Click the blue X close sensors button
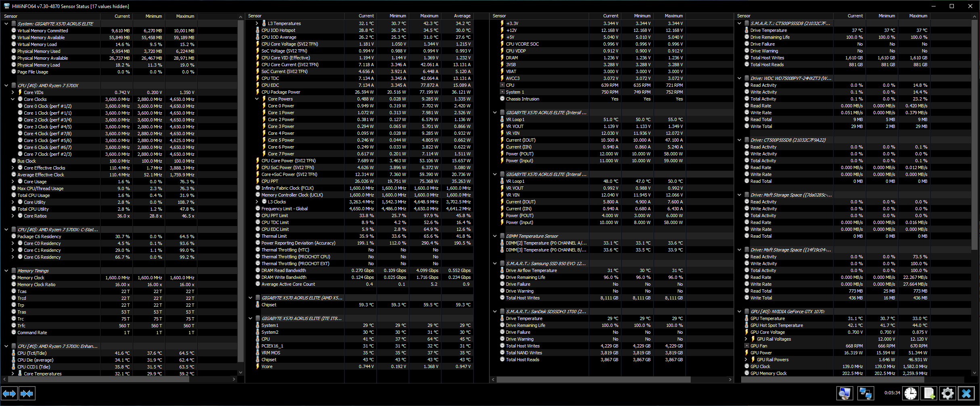Screen dimensions: 980x406 point(966,393)
